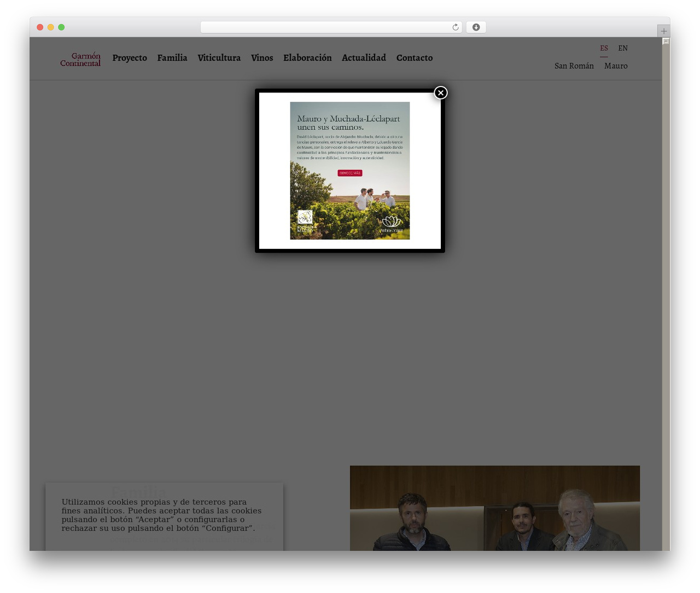Visit the Mauro winery link

click(616, 66)
